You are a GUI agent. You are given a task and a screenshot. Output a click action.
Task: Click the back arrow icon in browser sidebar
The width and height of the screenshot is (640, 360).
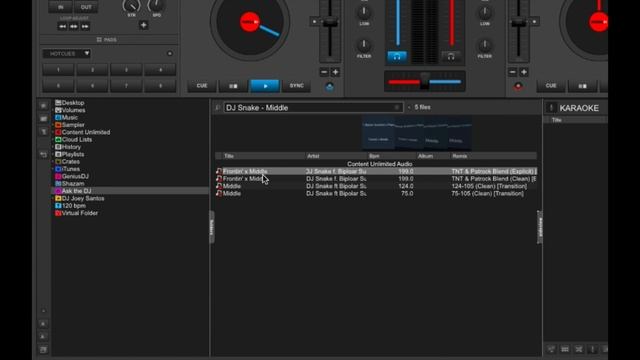coord(43,155)
